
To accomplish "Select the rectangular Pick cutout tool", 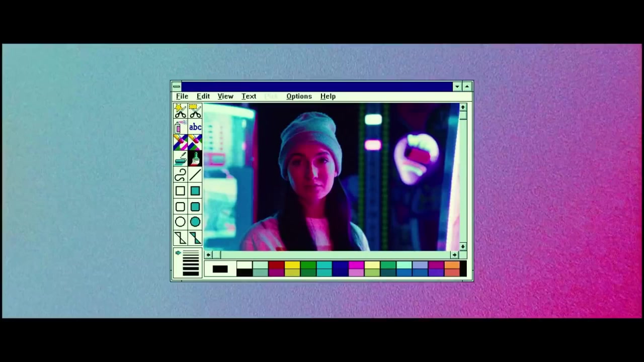I will click(x=195, y=111).
